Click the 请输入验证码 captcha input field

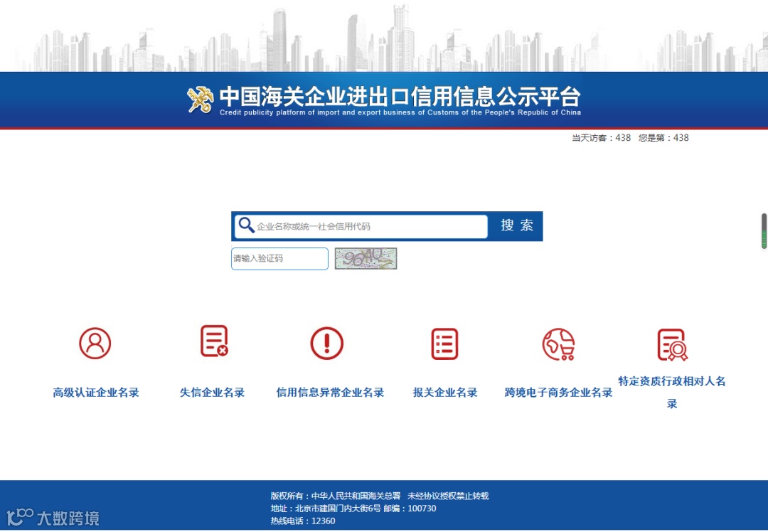[279, 259]
